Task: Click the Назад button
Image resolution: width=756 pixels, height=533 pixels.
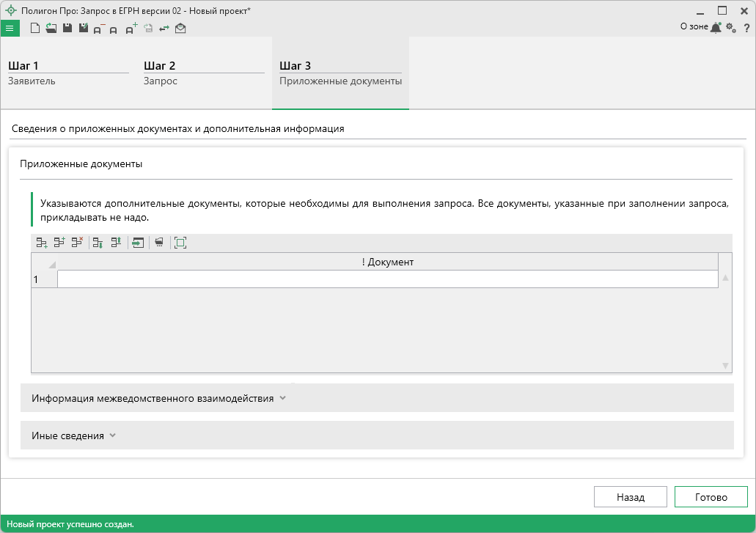Action: click(631, 497)
